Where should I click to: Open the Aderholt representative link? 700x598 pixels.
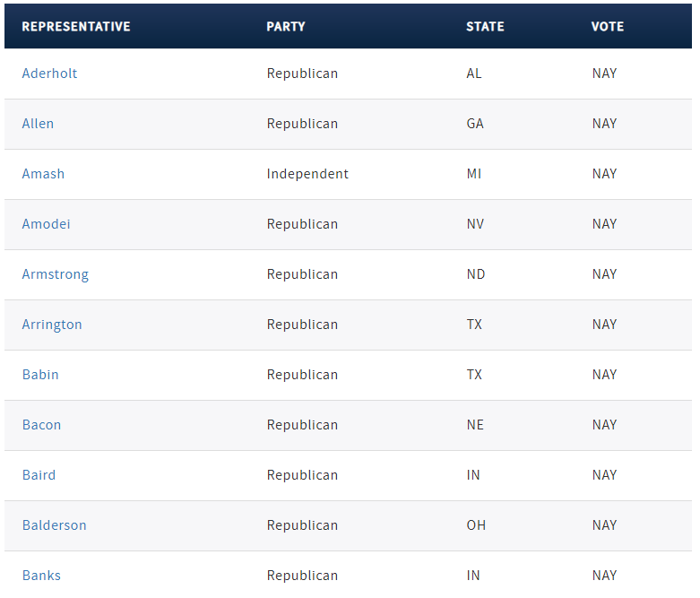point(49,74)
